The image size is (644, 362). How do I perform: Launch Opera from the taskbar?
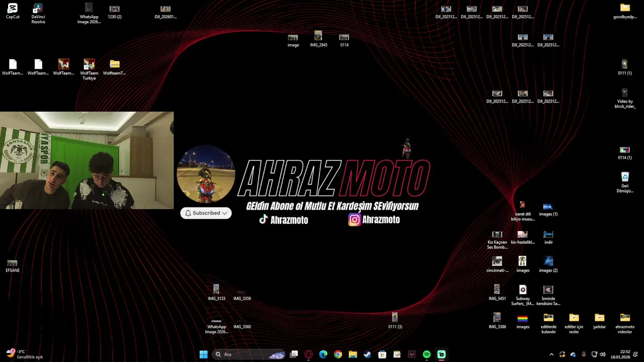click(308, 354)
